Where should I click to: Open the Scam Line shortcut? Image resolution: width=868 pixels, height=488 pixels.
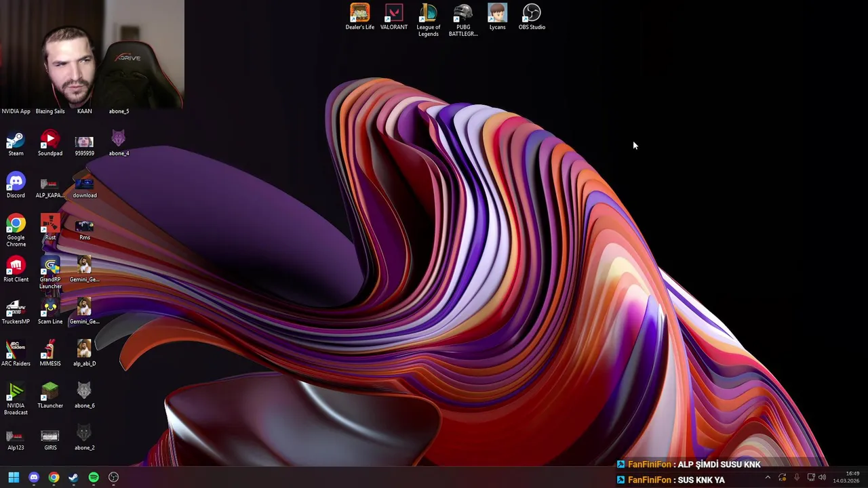click(x=50, y=312)
